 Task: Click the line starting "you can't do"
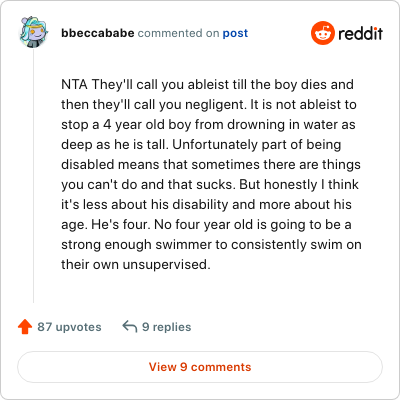tap(210, 184)
